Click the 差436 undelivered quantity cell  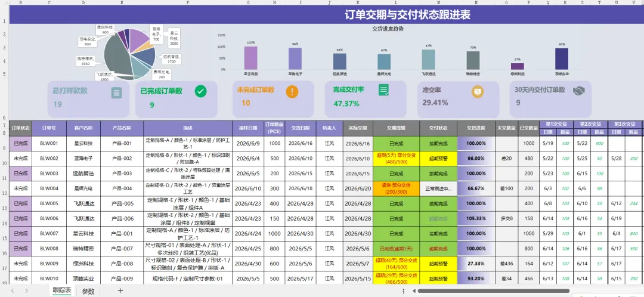(x=506, y=264)
